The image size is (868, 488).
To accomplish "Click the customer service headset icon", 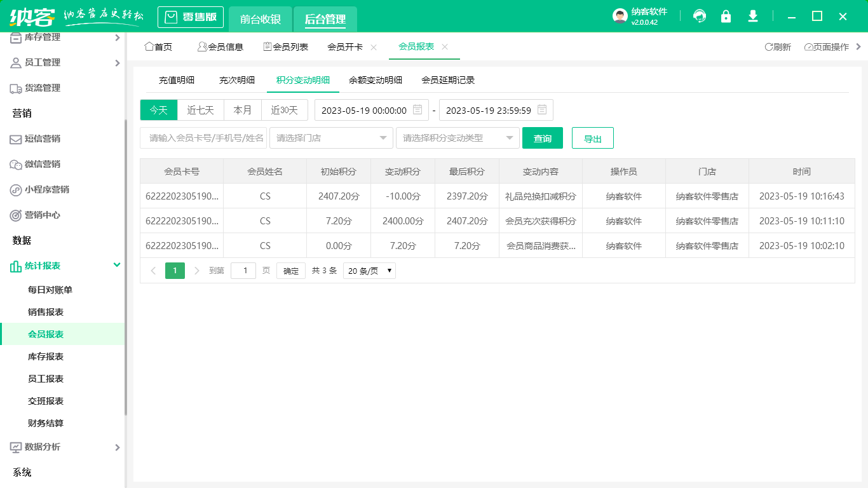I will (x=700, y=17).
